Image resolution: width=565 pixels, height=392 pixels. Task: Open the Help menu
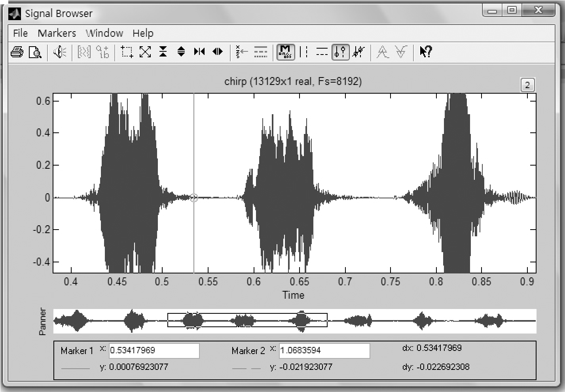coord(143,33)
